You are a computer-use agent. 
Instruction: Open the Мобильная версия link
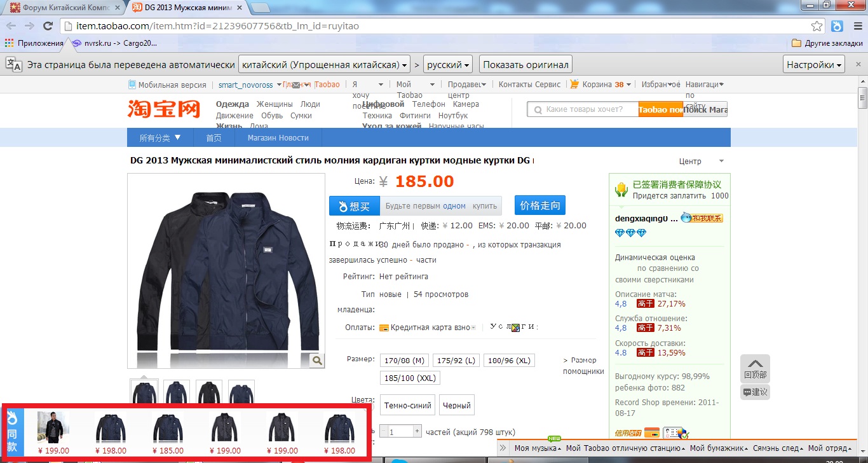[172, 85]
